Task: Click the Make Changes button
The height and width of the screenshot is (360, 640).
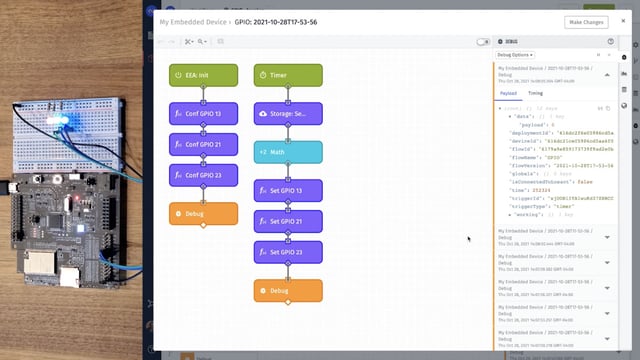Action: pos(586,22)
